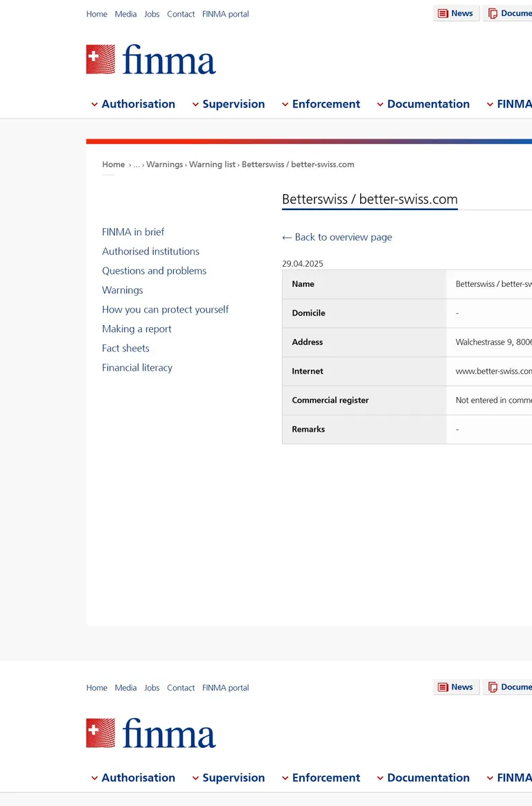The image size is (532, 806).
Task: Select FINMA in brief in sidebar
Action: pyautogui.click(x=133, y=232)
